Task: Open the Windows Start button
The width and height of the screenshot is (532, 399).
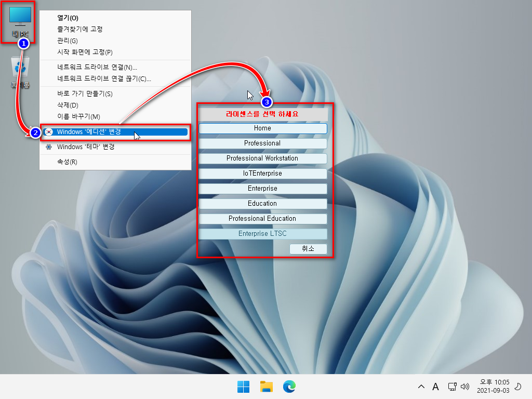Action: (243, 387)
